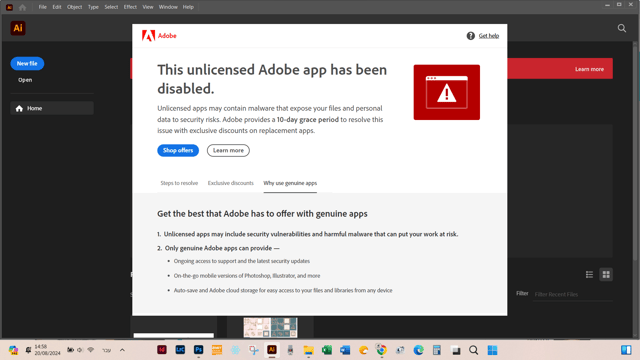
Task: Open the Effect menu
Action: click(130, 7)
